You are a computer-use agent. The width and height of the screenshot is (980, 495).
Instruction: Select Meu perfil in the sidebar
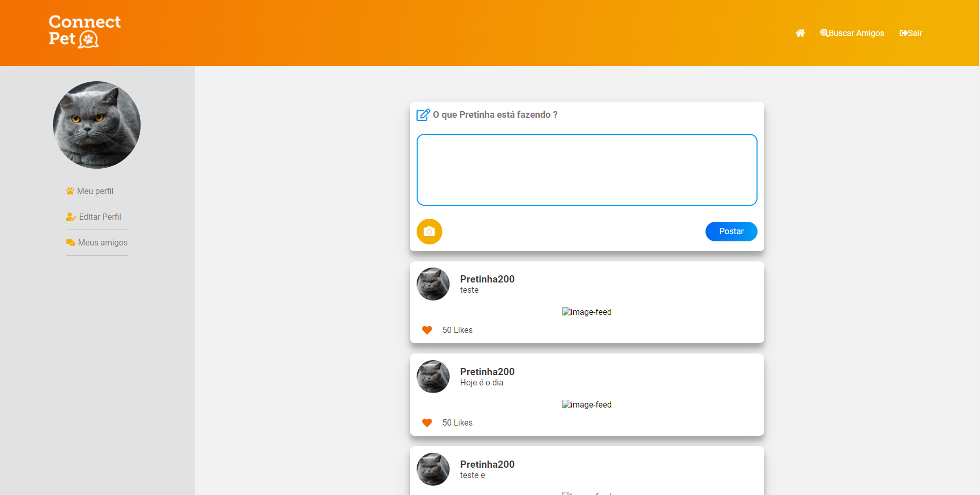pos(95,190)
